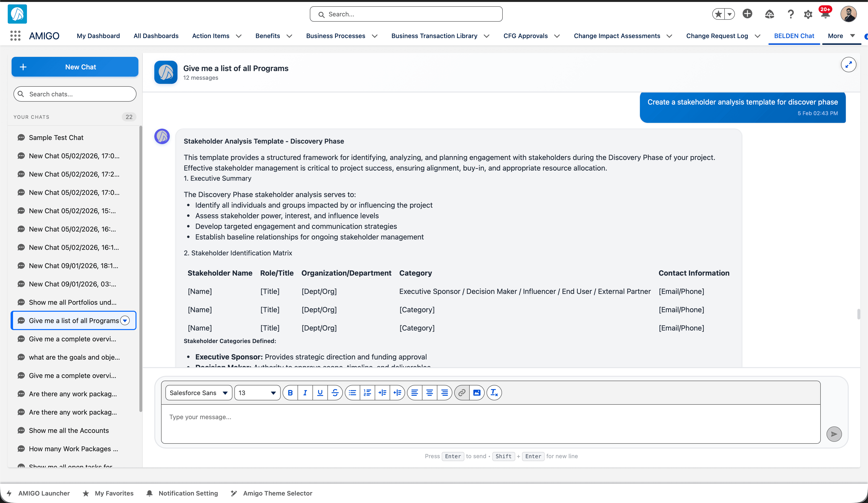Viewport: 868px width, 503px height.
Task: Click the Search chats field
Action: (x=75, y=94)
